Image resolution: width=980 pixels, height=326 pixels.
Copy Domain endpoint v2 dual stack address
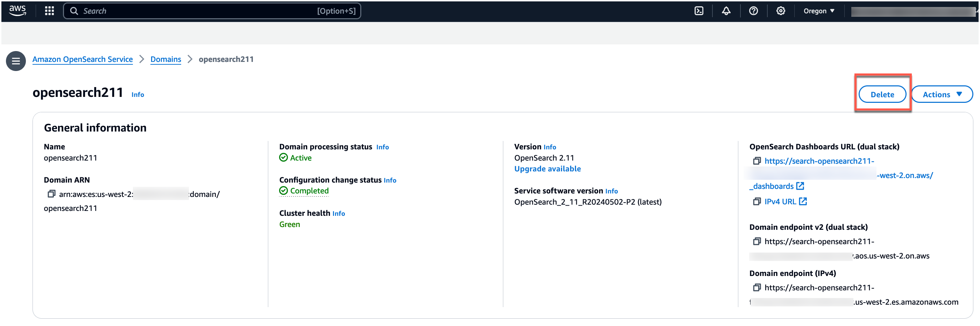pos(757,241)
